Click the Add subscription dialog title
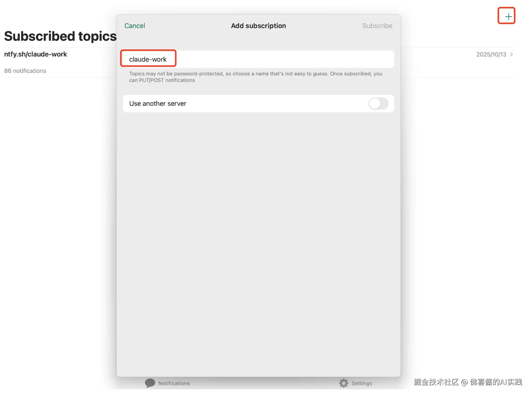 click(258, 26)
